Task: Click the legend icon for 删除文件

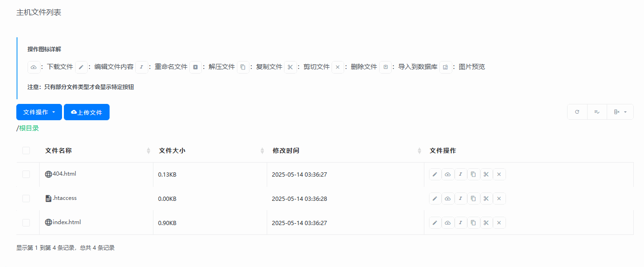Action: click(338, 67)
